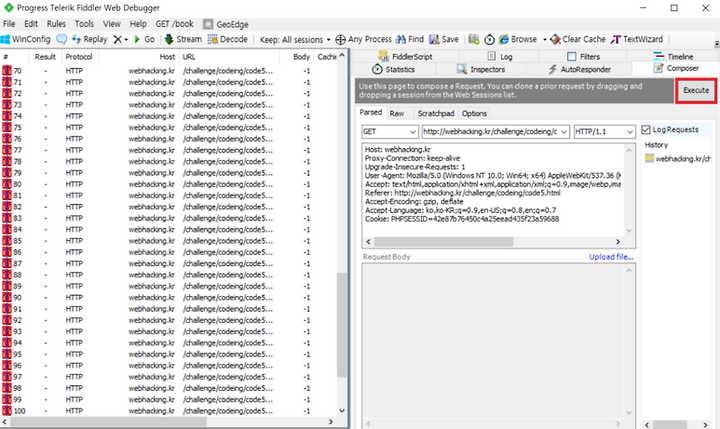
Task: Click the Any Process target icon
Action: (x=340, y=40)
